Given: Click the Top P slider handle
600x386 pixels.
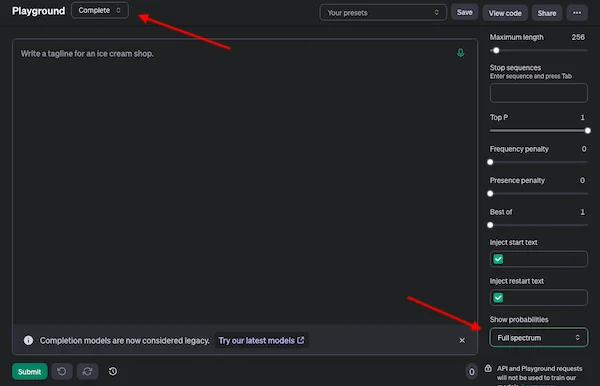Looking at the screenshot, I should (x=587, y=131).
